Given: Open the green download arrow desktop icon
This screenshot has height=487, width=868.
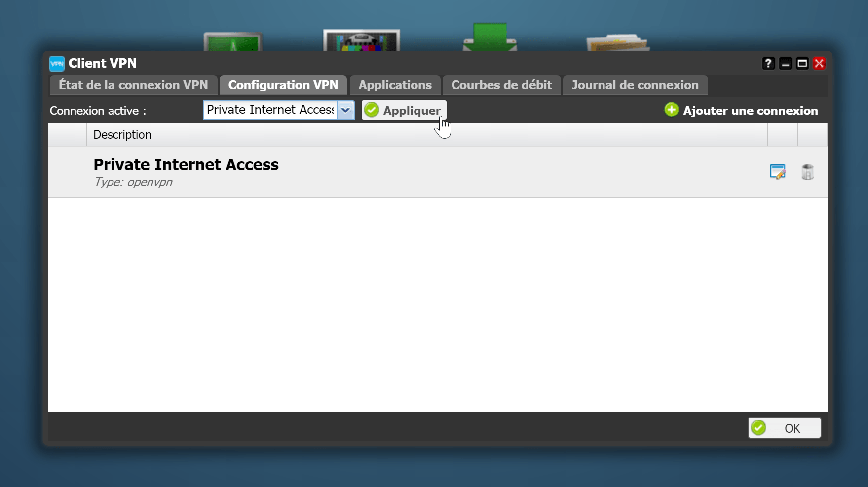Looking at the screenshot, I should click(490, 37).
